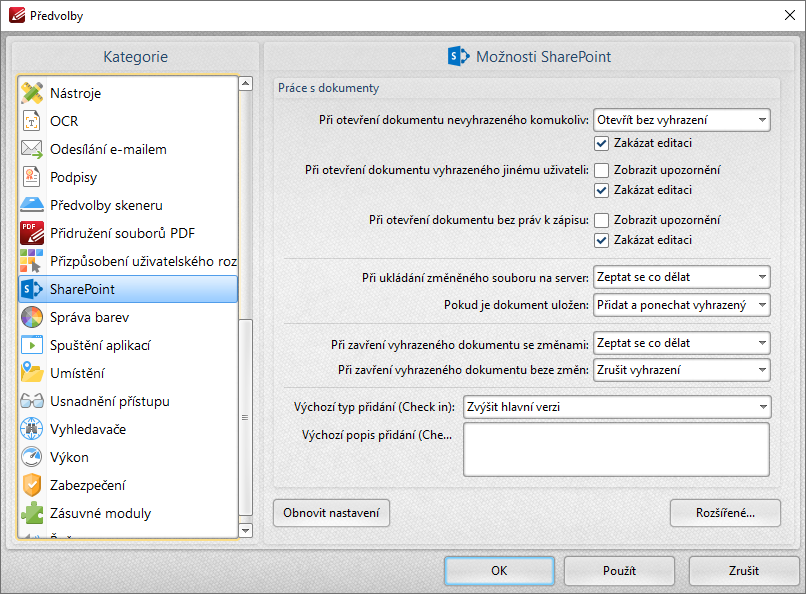The width and height of the screenshot is (806, 594).
Task: Open the 'Při ukládání změněného souboru na server' dropdown
Action: click(682, 277)
